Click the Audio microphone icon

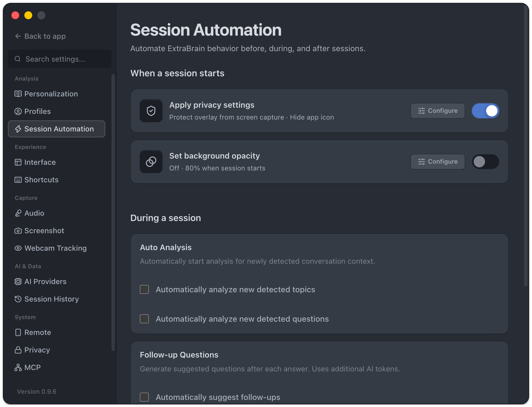(x=18, y=213)
